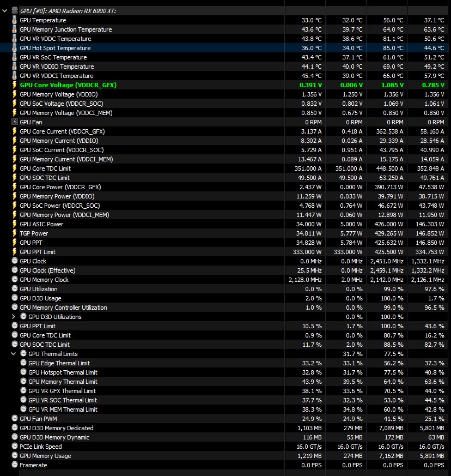Click the 2,459.1 MHz effective clock value
Screen dimensions: 451x476
pyautogui.click(x=387, y=270)
